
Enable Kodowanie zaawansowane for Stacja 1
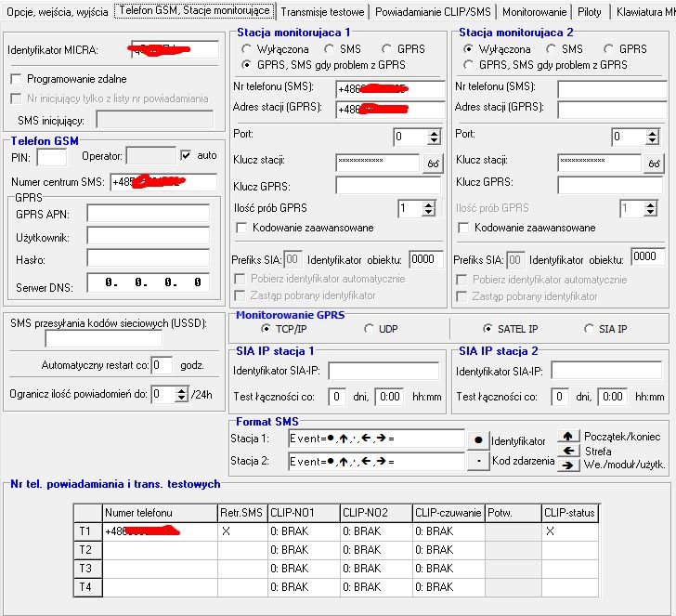tap(241, 228)
